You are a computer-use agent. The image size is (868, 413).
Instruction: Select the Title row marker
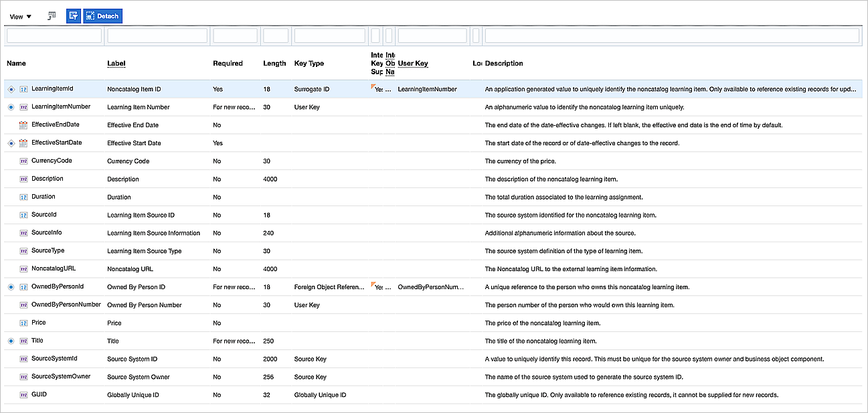tap(11, 341)
